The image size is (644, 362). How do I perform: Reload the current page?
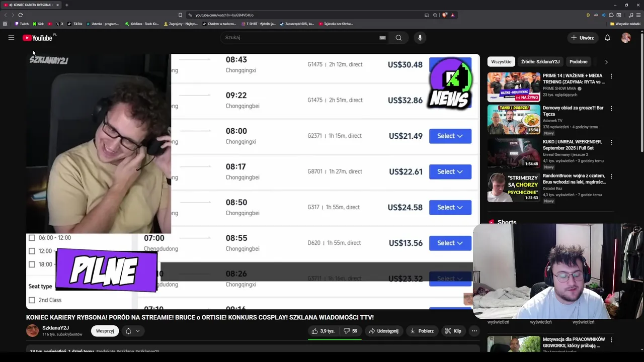[20, 15]
